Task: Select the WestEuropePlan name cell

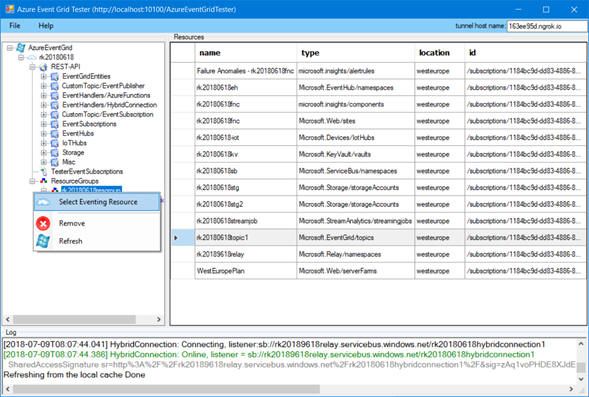Action: point(246,271)
